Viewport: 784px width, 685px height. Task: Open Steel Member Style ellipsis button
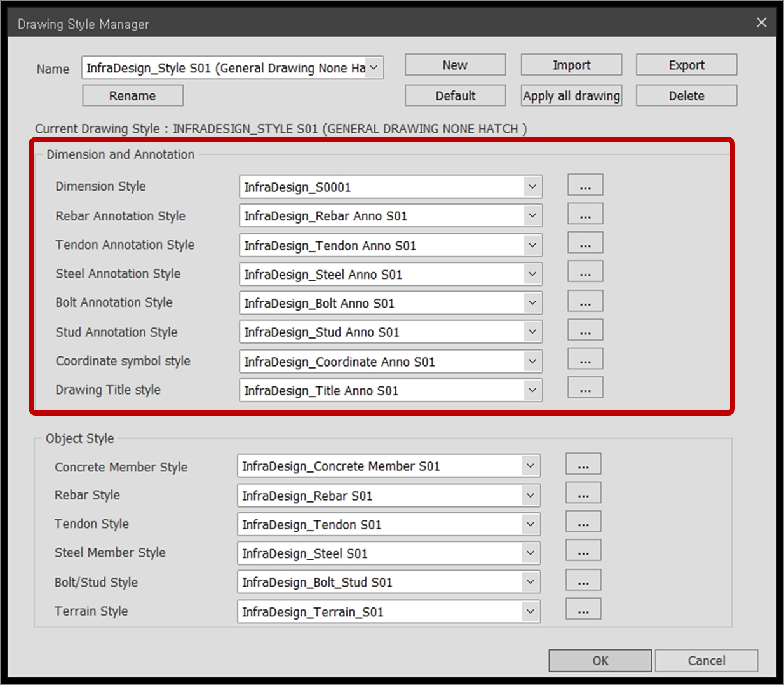[x=583, y=551]
